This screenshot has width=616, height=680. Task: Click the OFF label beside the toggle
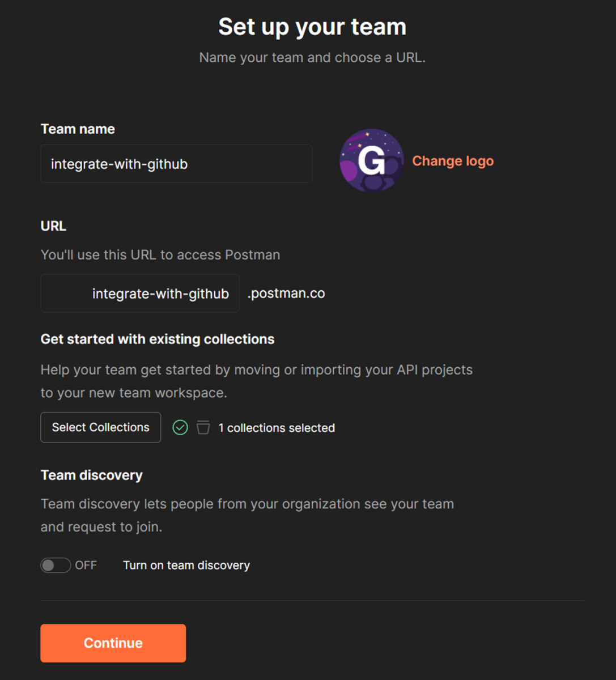86,565
